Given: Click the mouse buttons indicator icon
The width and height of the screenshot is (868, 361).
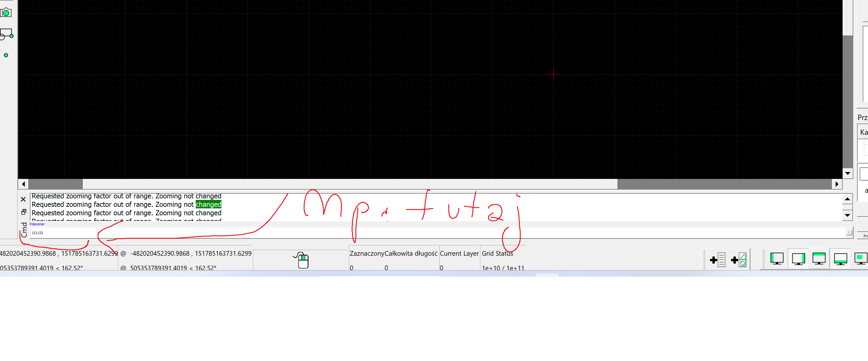Looking at the screenshot, I should click(x=301, y=260).
